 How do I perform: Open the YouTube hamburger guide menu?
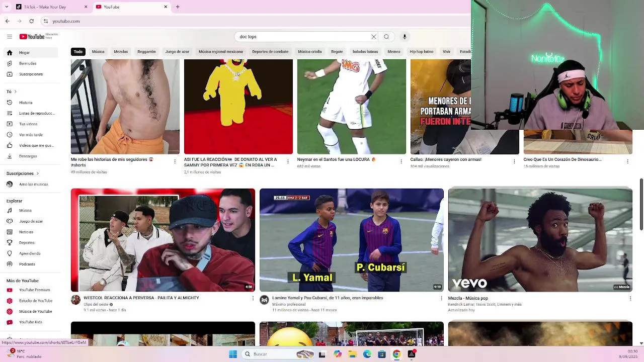click(x=10, y=37)
